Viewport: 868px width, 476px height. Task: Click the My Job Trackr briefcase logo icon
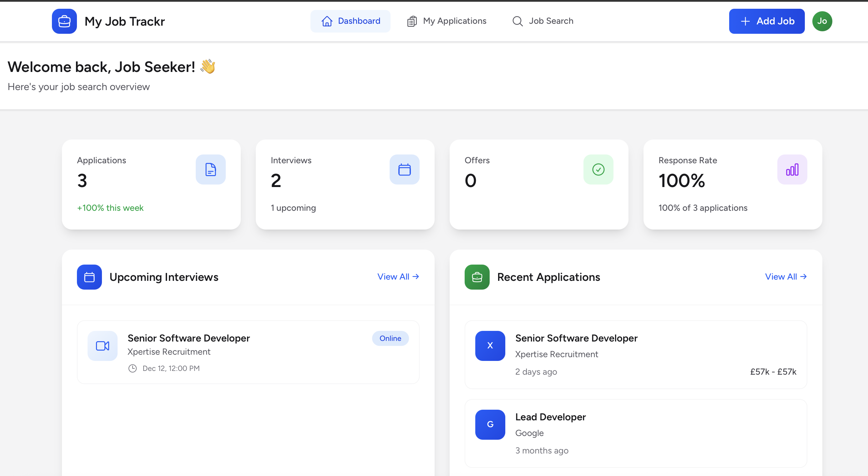[x=64, y=21]
